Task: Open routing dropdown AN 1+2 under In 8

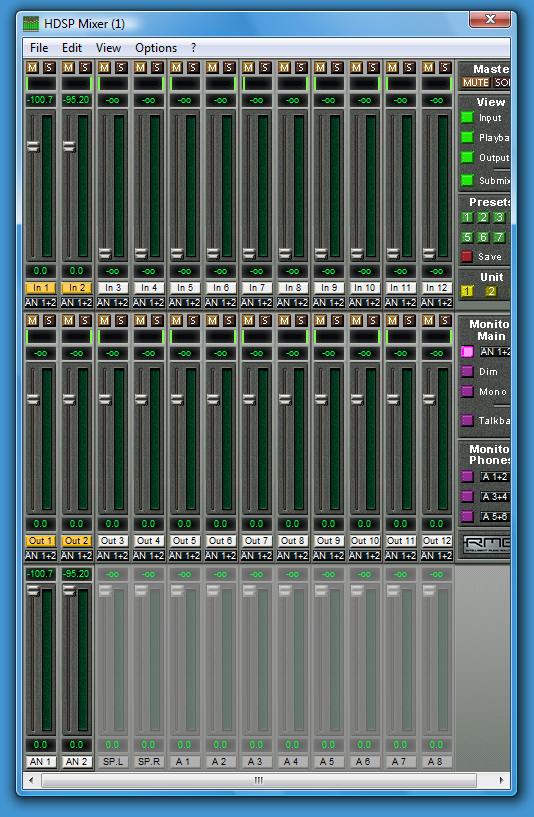Action: pos(292,302)
